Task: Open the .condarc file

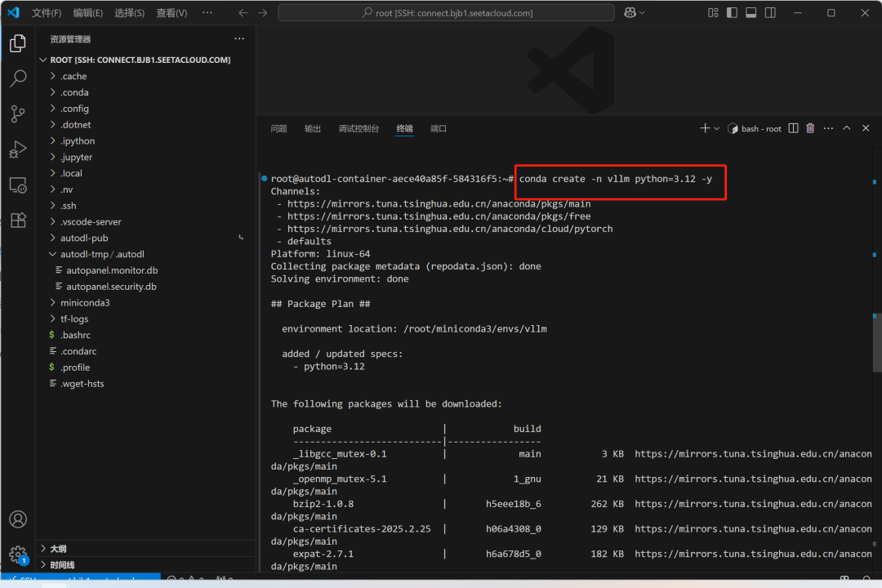Action: point(146,352)
